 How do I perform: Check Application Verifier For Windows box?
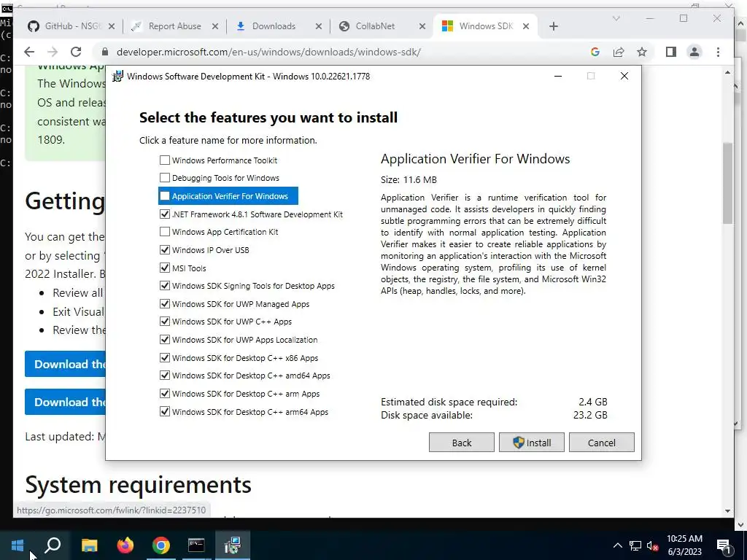[x=164, y=195]
